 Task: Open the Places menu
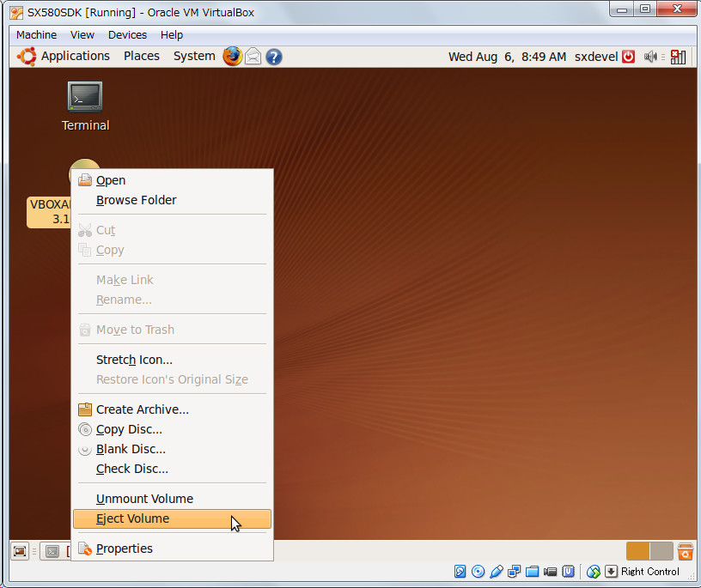point(142,56)
